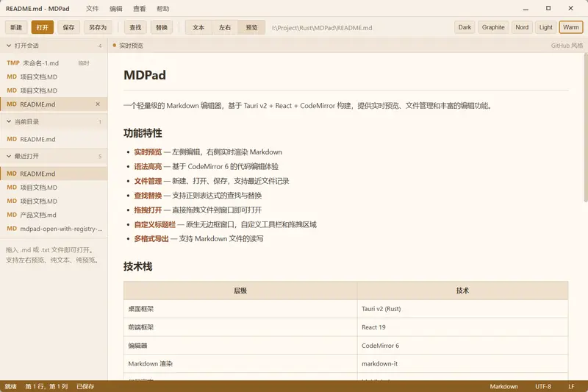Click the 最近打开 count badge 5
Image resolution: width=588 pixels, height=392 pixels.
[100, 157]
